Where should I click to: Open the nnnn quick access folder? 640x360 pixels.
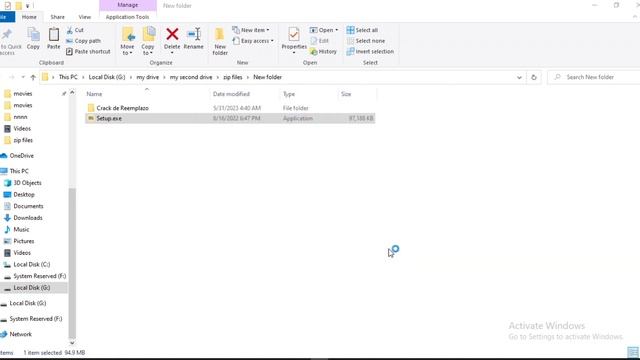point(20,117)
